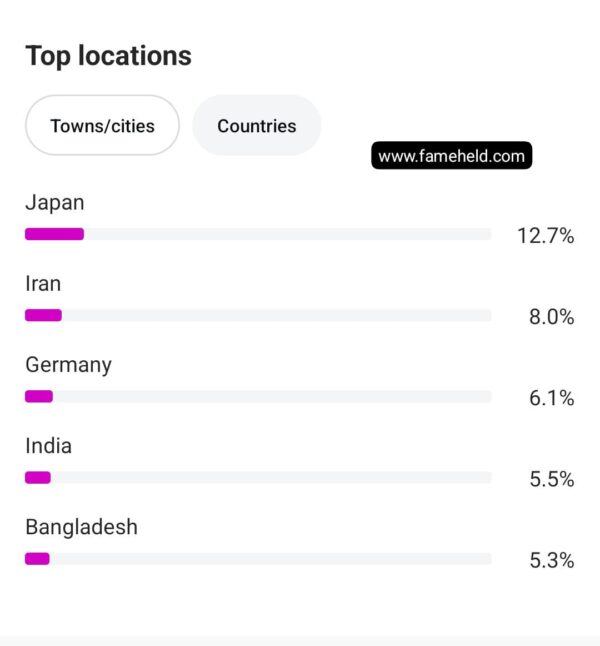Viewport: 600px width, 646px height.
Task: Select the Japan country label
Action: point(55,203)
